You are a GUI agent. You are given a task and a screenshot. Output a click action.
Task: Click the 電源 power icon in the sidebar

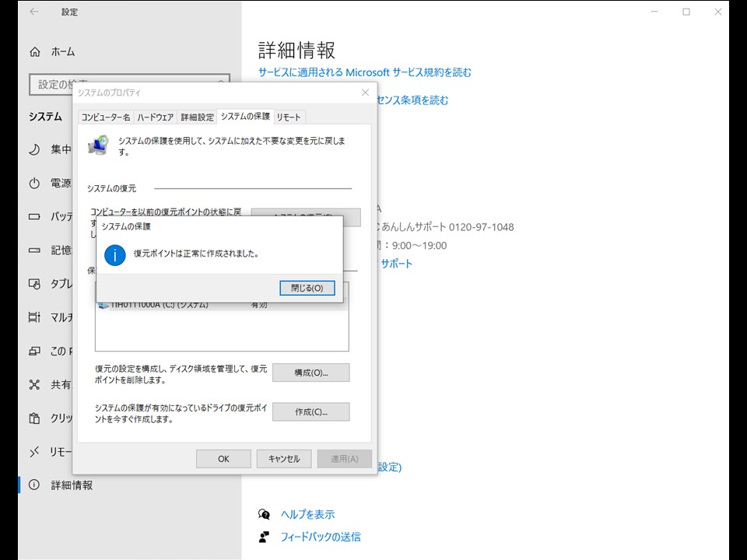pos(35,184)
